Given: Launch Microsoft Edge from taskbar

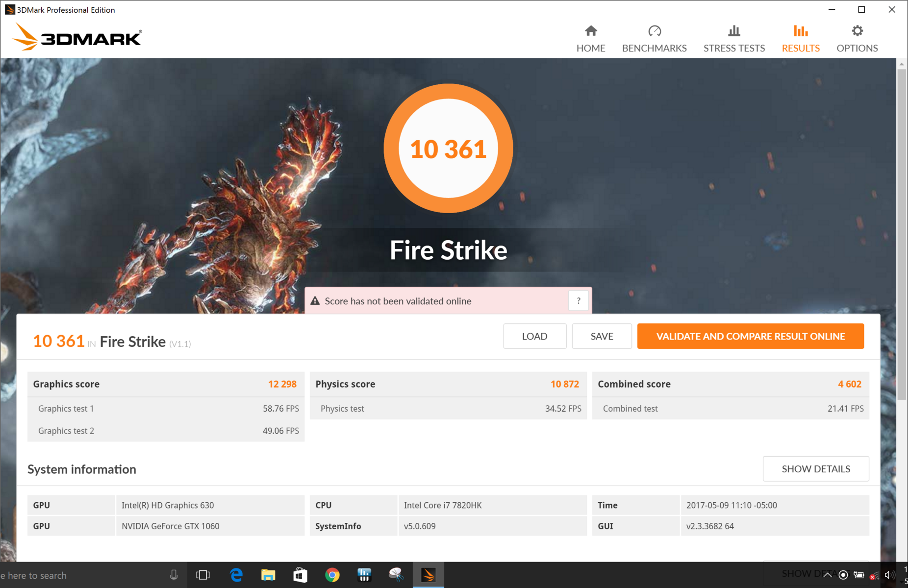Looking at the screenshot, I should (x=236, y=575).
